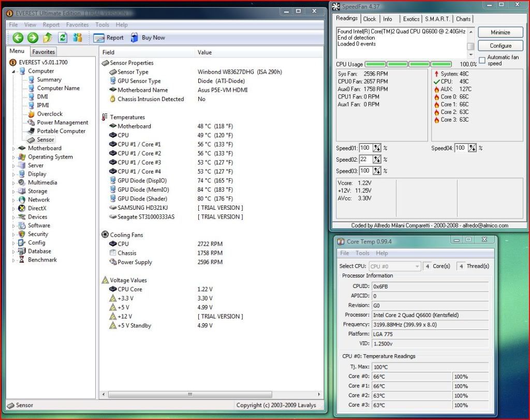Select the Sensor tree item
This screenshot has width=530, height=420.
tap(46, 140)
